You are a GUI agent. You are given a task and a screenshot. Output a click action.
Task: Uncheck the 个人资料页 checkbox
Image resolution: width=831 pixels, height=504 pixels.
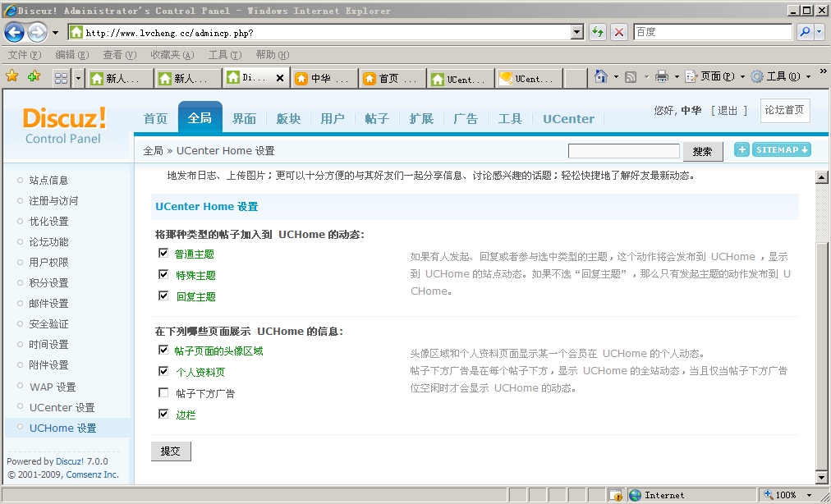point(163,371)
